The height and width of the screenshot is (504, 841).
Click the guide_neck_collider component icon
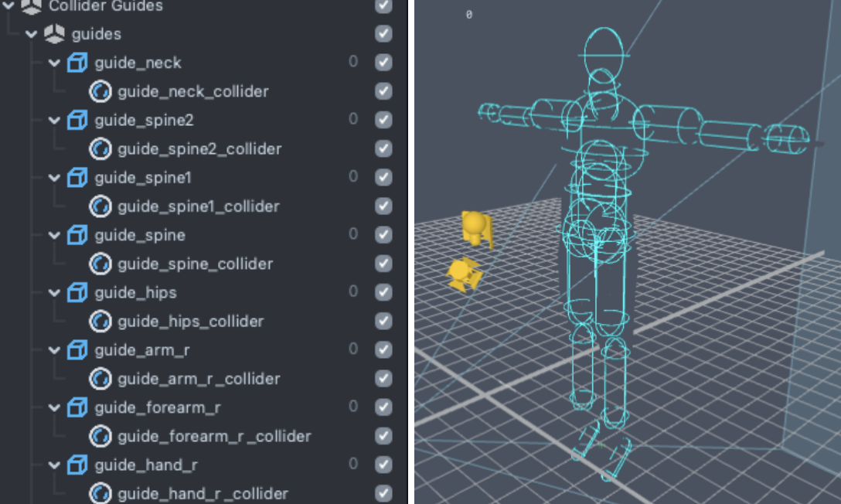tap(100, 91)
